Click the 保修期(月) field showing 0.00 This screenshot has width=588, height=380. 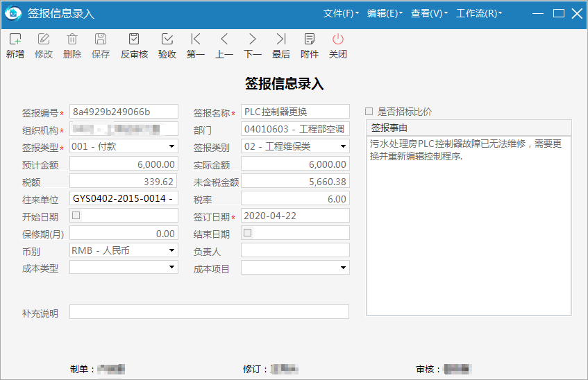pyautogui.click(x=124, y=233)
